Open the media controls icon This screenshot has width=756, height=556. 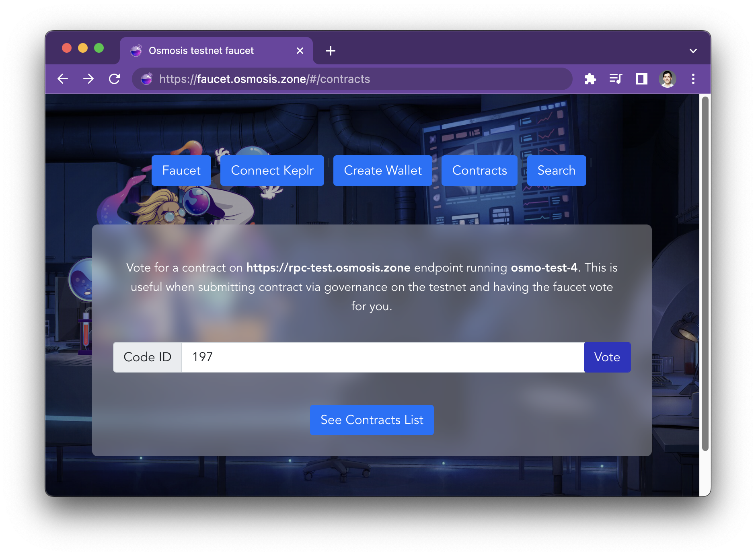click(616, 79)
